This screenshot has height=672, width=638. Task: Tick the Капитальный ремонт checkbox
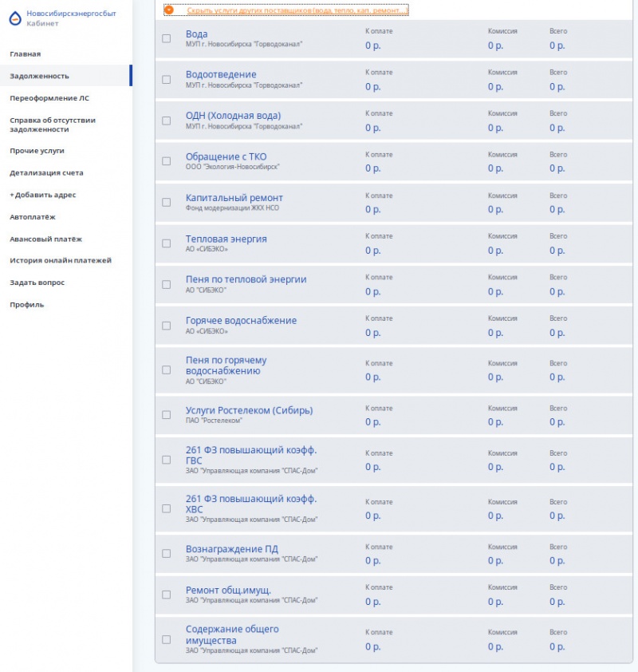166,202
